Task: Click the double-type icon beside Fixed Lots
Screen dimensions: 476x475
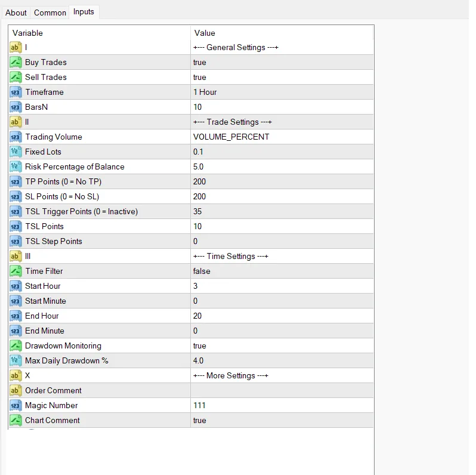Action: click(x=16, y=152)
